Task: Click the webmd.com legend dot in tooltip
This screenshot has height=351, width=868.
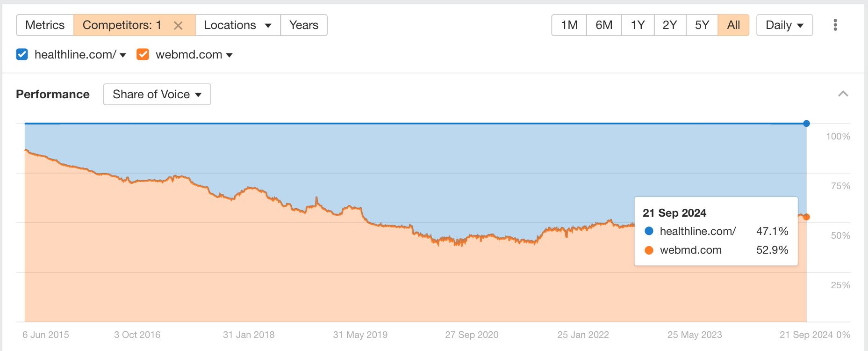Action: point(648,250)
